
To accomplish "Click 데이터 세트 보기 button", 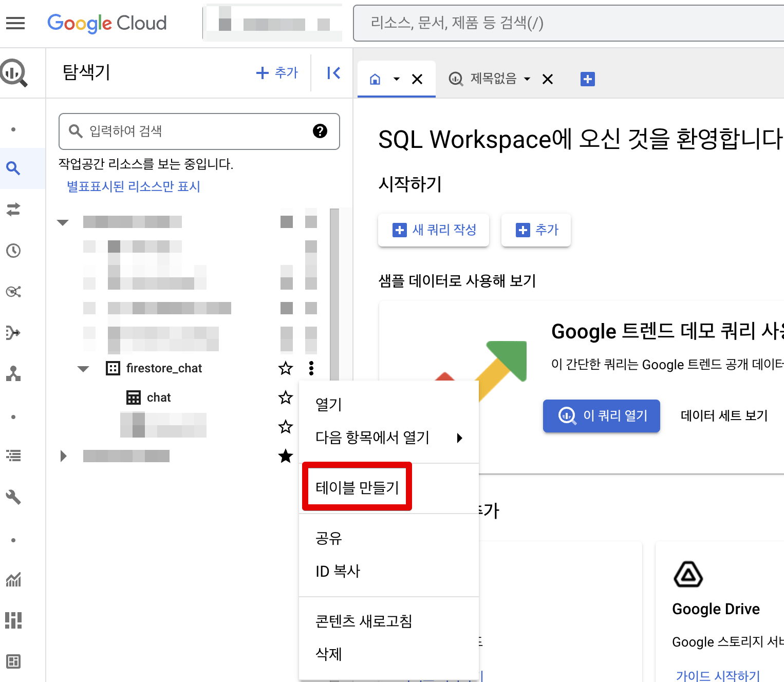I will tap(724, 416).
